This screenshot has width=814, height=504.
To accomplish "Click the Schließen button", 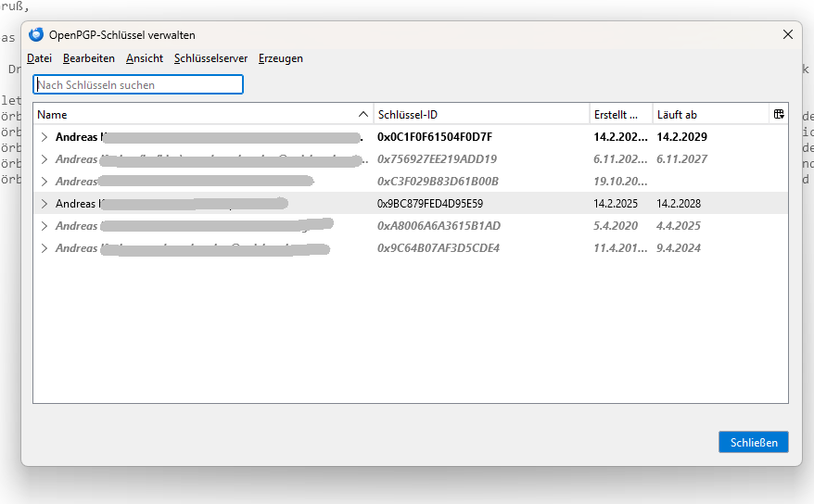I will 753,442.
